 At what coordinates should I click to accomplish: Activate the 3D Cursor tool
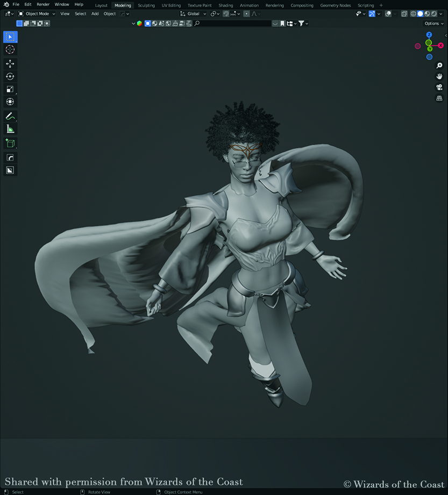coord(10,49)
